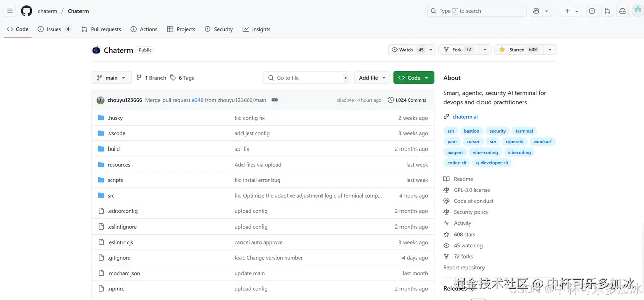Open the .eslintignore file
This screenshot has height=300, width=644.
[122, 227]
